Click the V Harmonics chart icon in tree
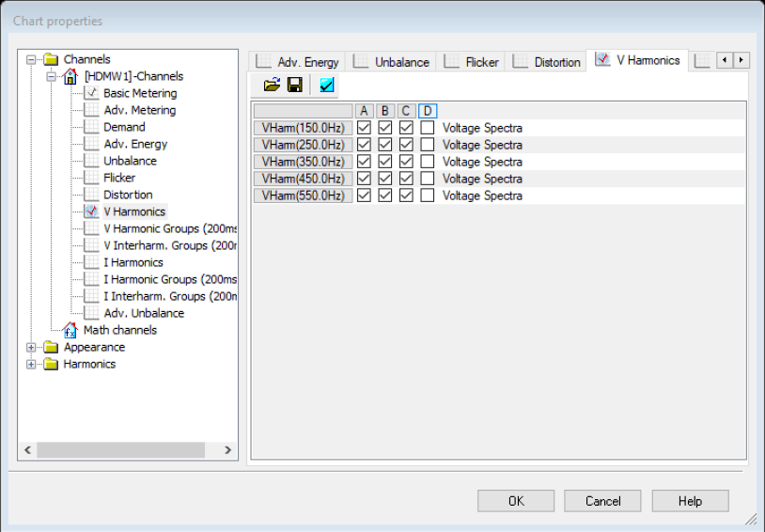 click(x=91, y=211)
